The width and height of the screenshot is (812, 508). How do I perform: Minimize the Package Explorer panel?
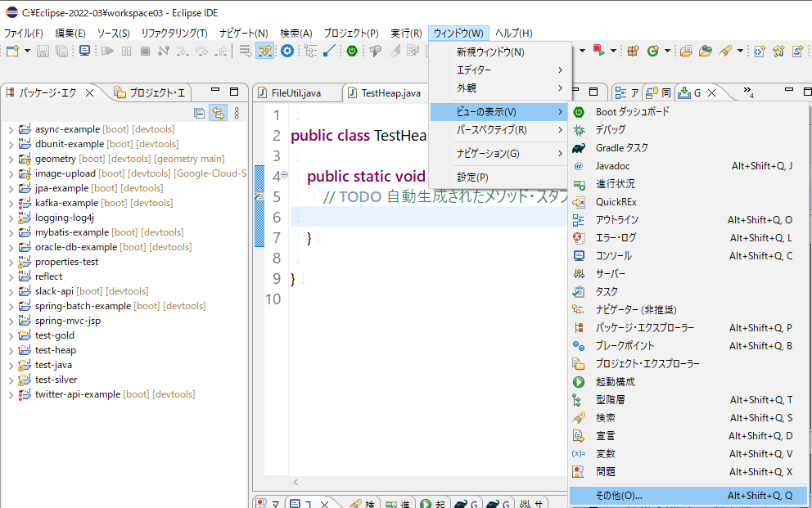pyautogui.click(x=215, y=91)
